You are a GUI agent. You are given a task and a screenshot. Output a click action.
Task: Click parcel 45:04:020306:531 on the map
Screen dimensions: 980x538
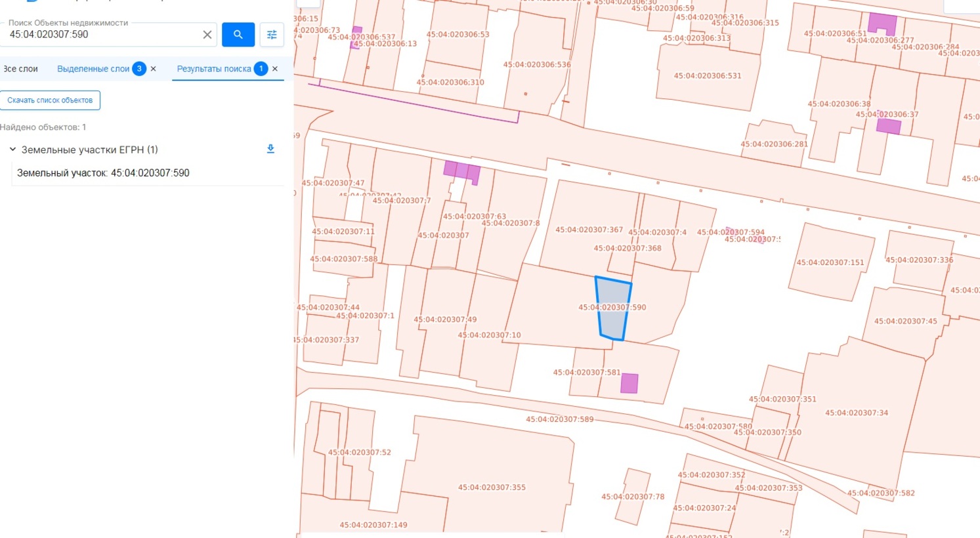click(707, 76)
